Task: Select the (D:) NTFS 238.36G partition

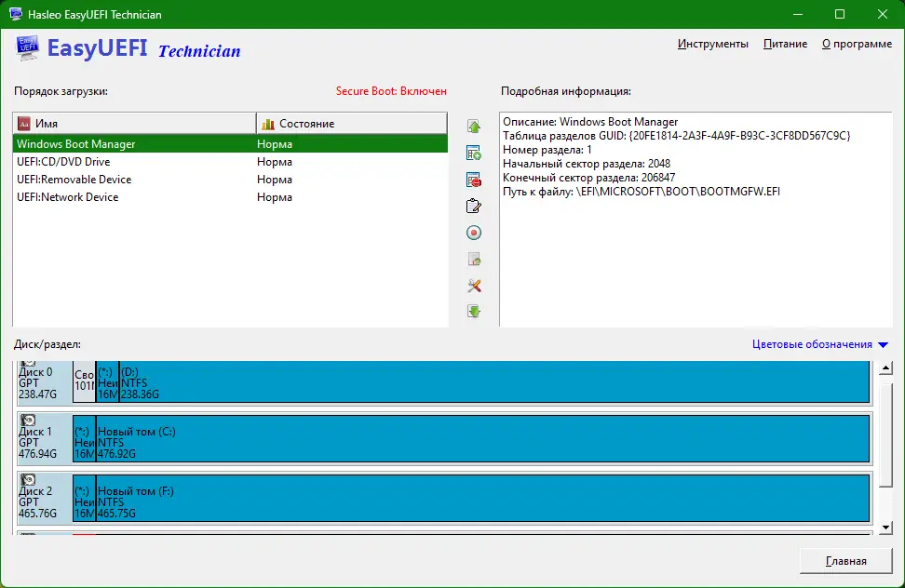Action: coord(494,381)
